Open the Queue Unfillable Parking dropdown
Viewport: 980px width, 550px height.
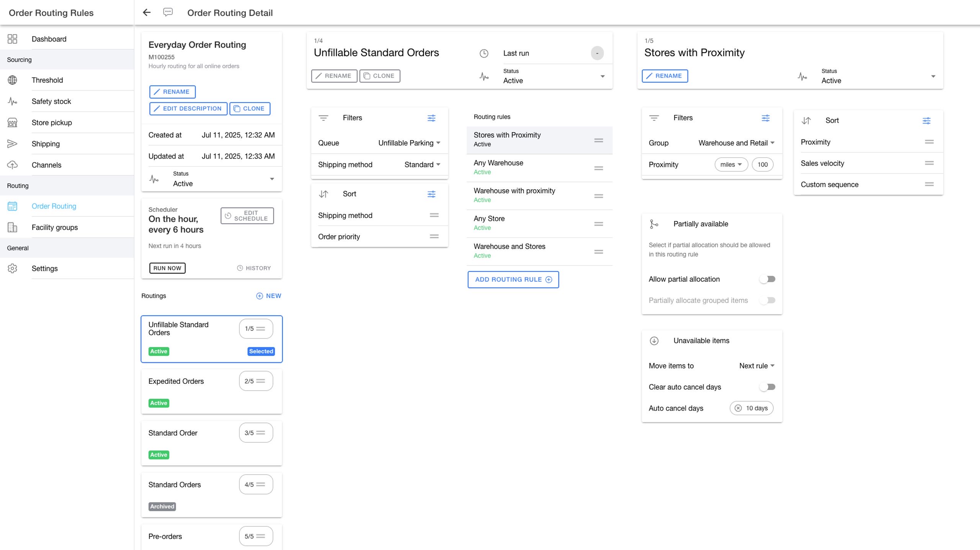coord(409,143)
